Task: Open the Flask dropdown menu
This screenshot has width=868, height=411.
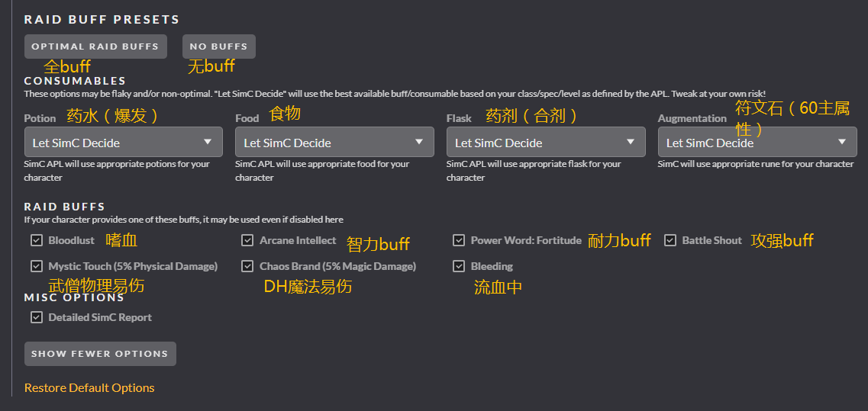Action: (545, 143)
